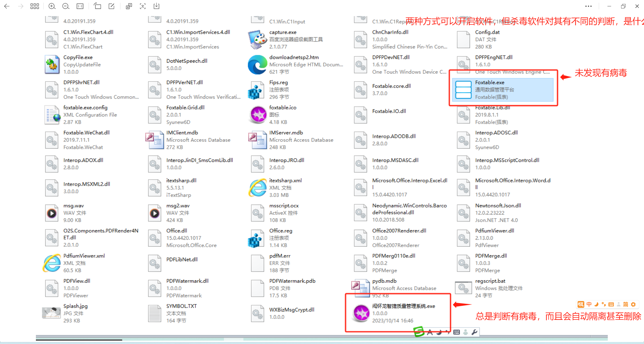Select the CopyFile.exe icon
The width and height of the screenshot is (644, 344).
pyautogui.click(x=52, y=65)
